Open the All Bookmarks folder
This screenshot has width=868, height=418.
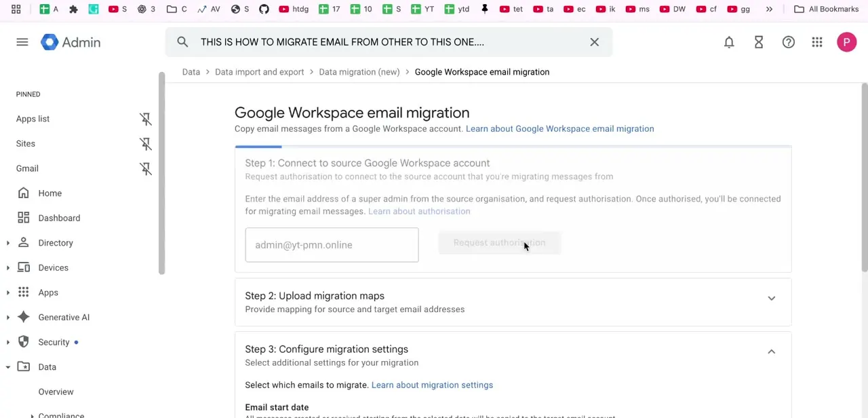point(826,9)
